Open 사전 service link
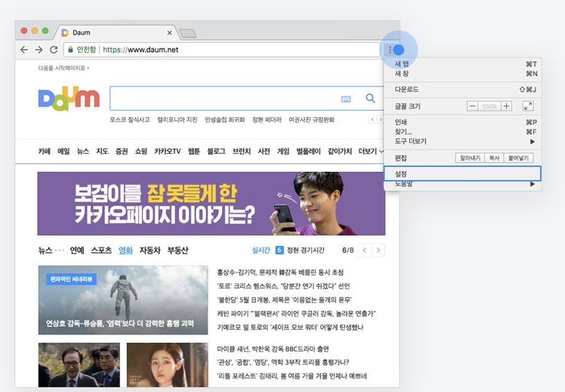The image size is (565, 392). click(x=263, y=152)
